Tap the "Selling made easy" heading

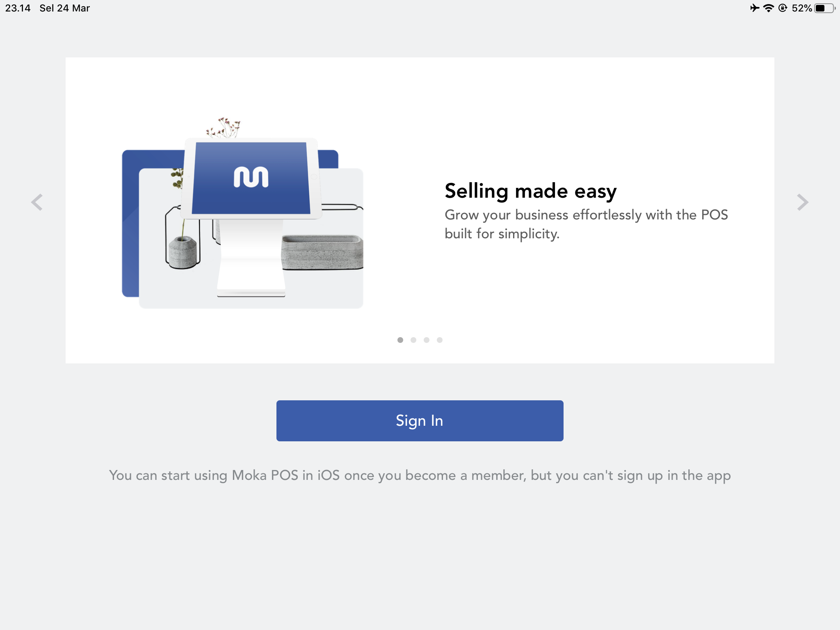tap(530, 191)
